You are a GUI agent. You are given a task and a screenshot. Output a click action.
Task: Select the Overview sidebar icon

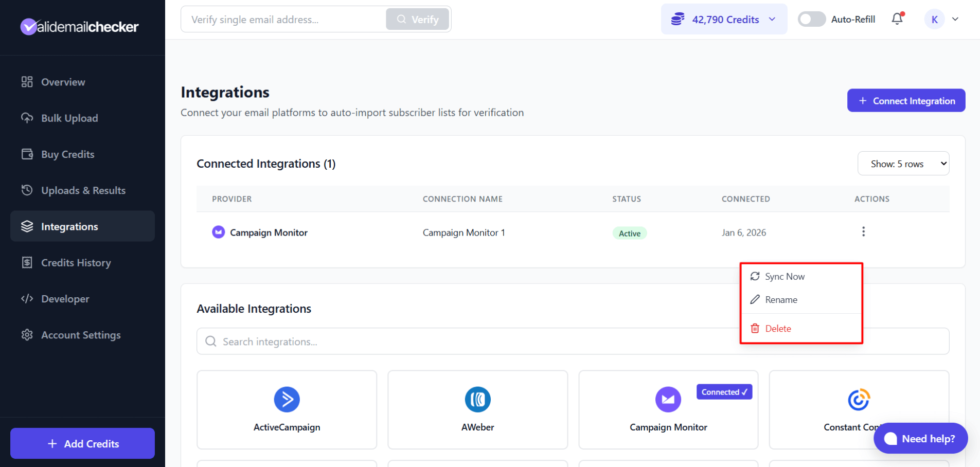(27, 81)
